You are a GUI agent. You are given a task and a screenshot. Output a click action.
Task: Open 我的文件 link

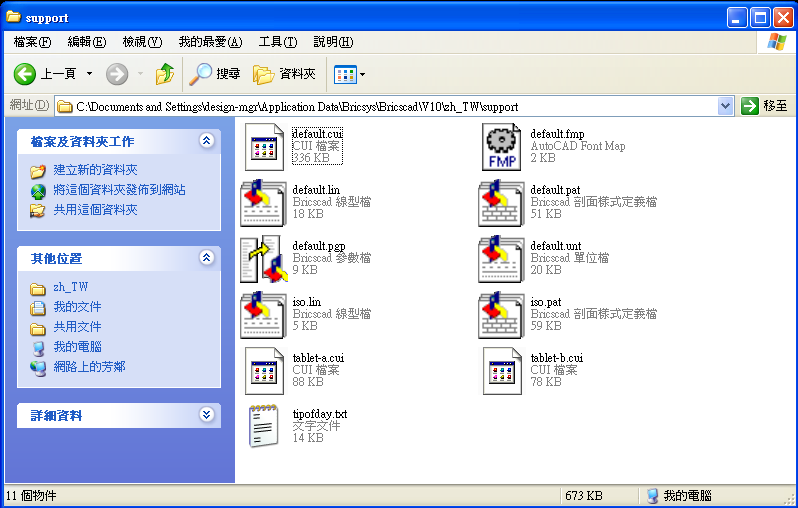(77, 307)
